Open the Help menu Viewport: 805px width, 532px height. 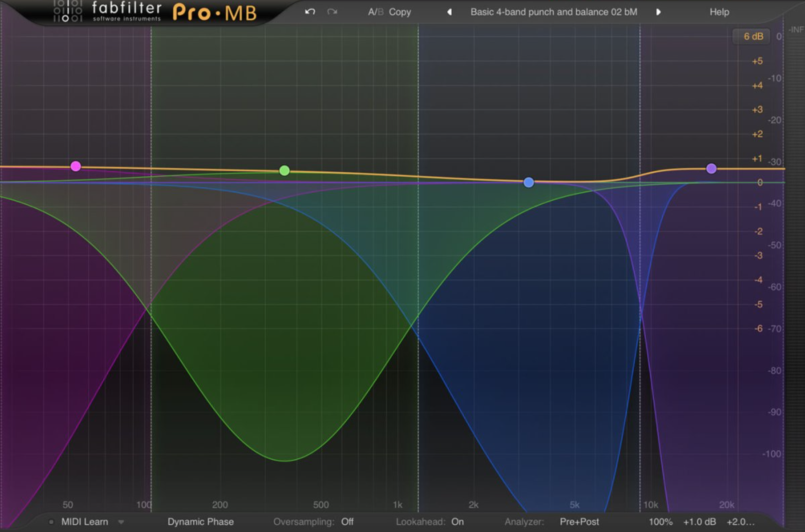click(x=719, y=12)
